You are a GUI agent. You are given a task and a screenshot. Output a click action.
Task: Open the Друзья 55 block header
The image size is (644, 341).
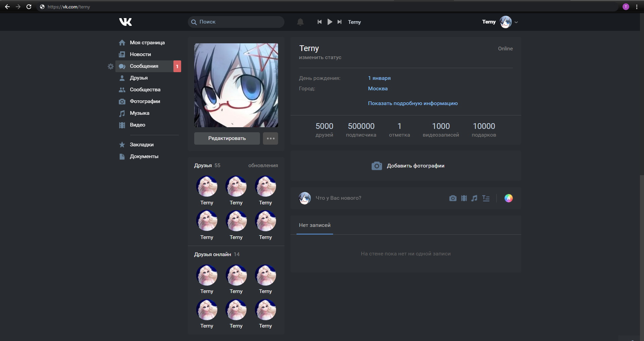pyautogui.click(x=207, y=165)
